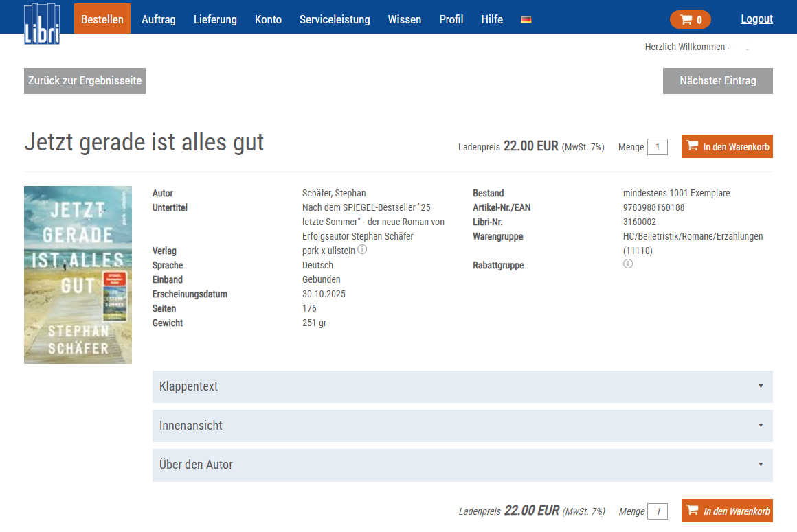Log out via the Logout link
The image size is (797, 532).
(756, 19)
